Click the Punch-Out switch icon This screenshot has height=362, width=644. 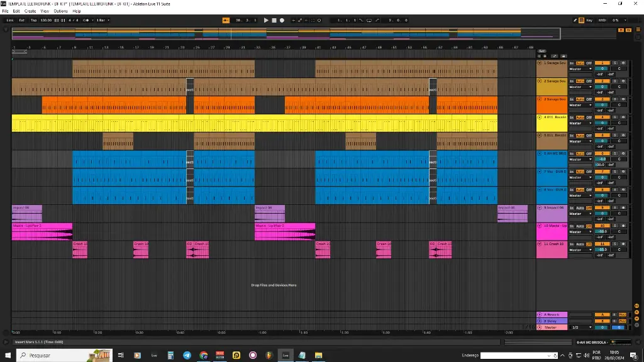click(x=377, y=20)
